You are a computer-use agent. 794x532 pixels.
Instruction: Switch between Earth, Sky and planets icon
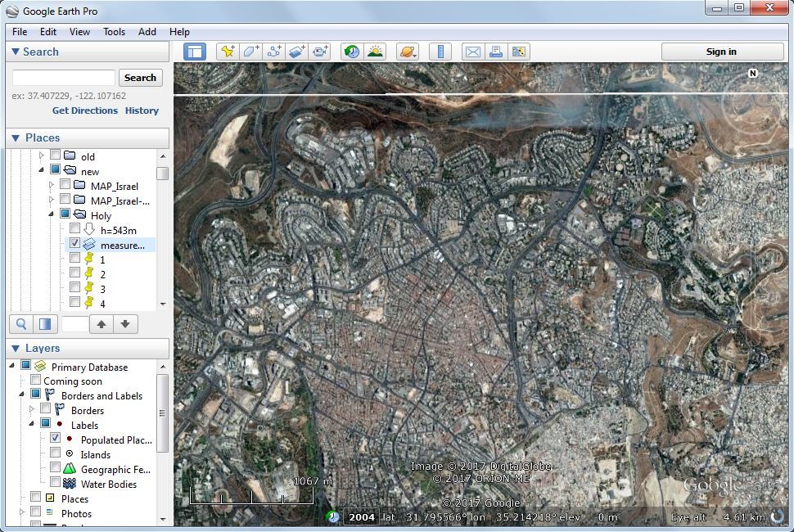click(408, 52)
